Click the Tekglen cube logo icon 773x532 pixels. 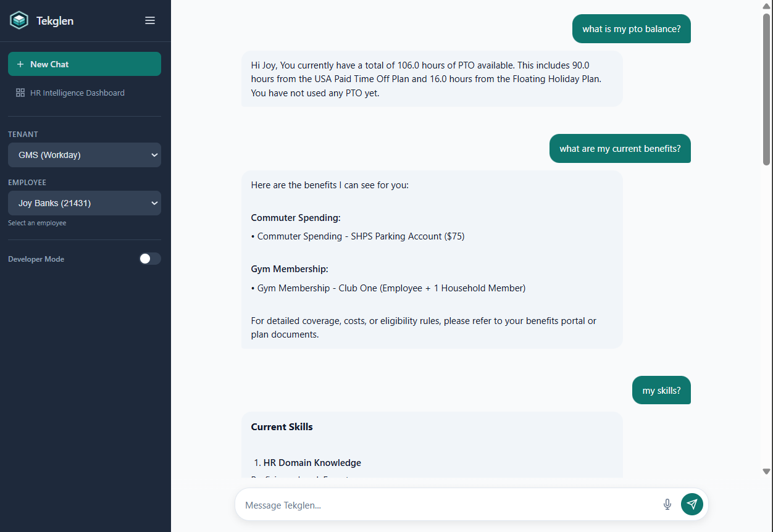pyautogui.click(x=19, y=19)
